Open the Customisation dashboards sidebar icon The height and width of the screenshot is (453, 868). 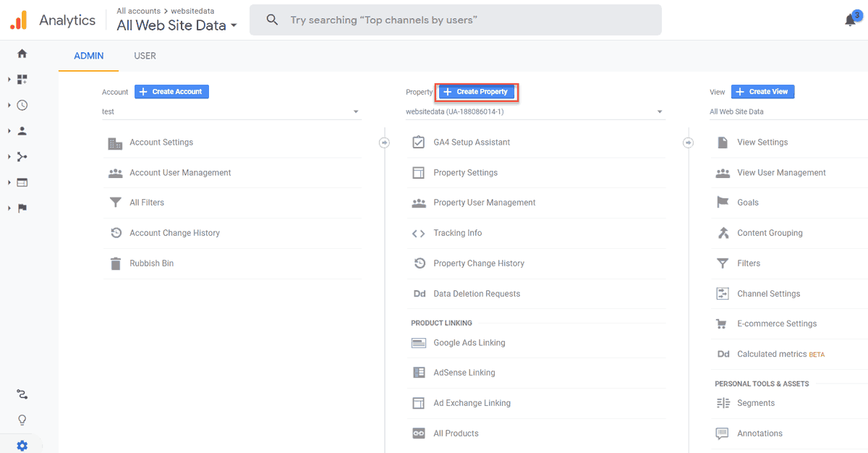click(22, 80)
